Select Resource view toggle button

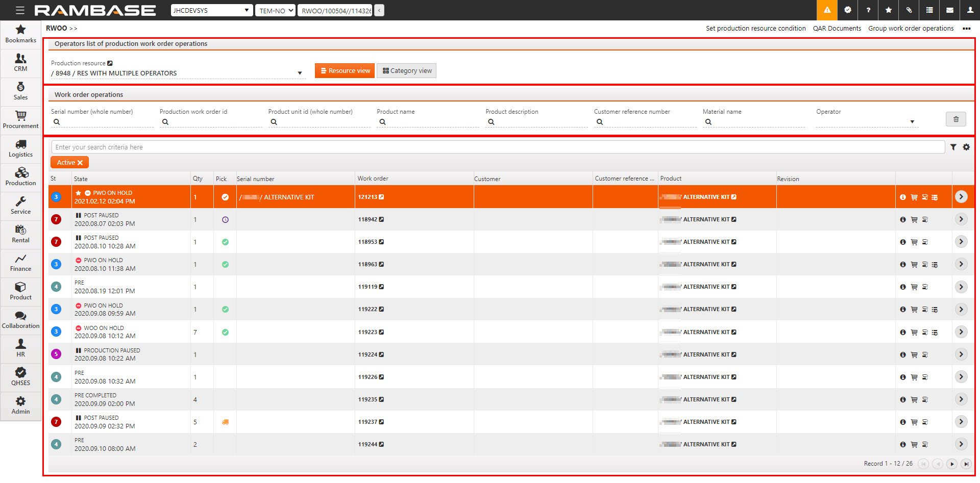coord(345,71)
